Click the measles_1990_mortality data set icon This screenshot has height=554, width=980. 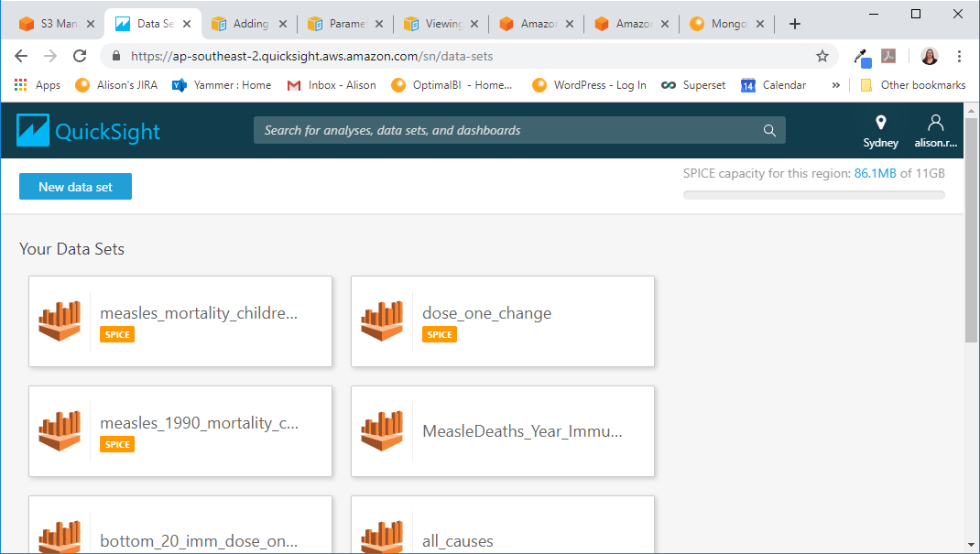pyautogui.click(x=60, y=431)
